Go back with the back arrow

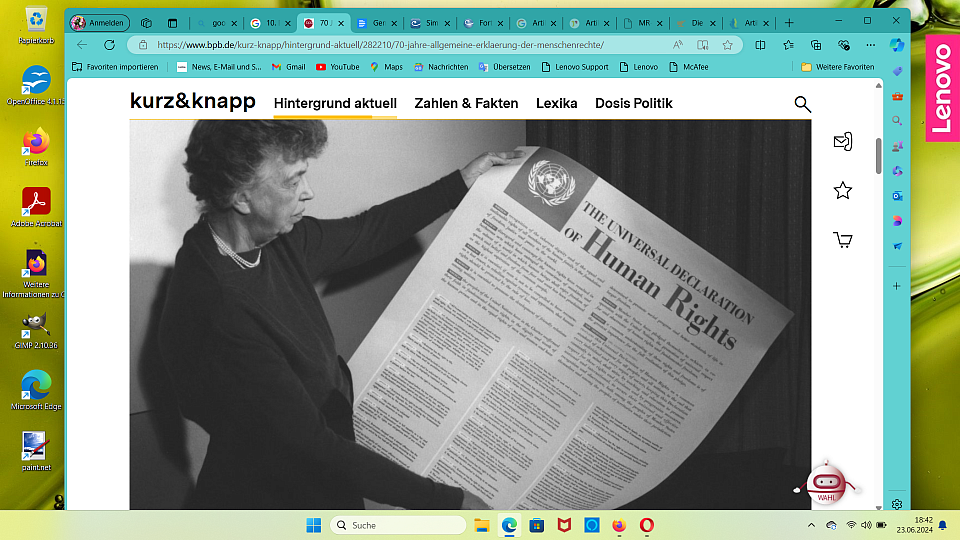(x=82, y=45)
